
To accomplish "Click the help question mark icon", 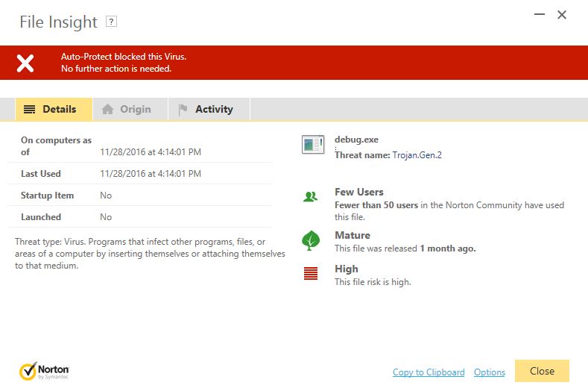I will tap(111, 22).
